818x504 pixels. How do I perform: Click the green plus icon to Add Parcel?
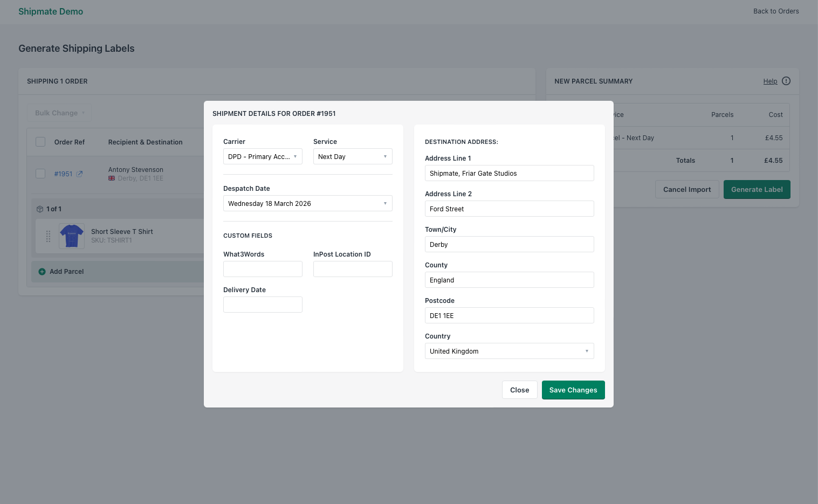click(42, 272)
